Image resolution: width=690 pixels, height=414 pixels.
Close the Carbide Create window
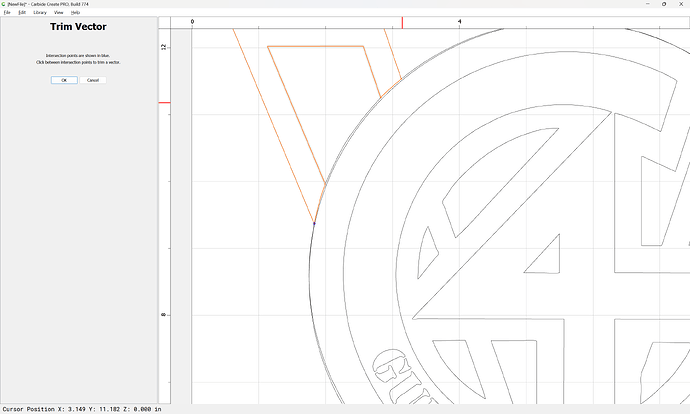click(681, 4)
